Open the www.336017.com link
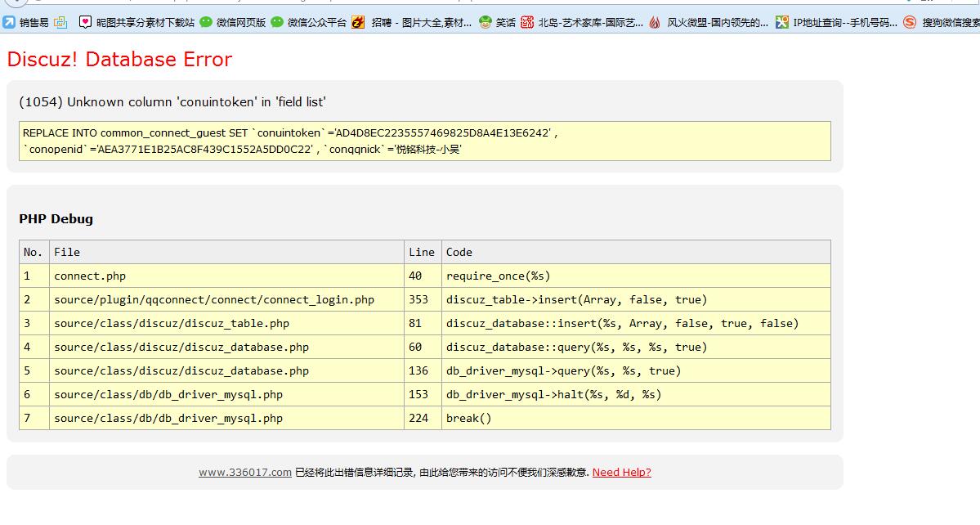980x525 pixels. click(244, 472)
